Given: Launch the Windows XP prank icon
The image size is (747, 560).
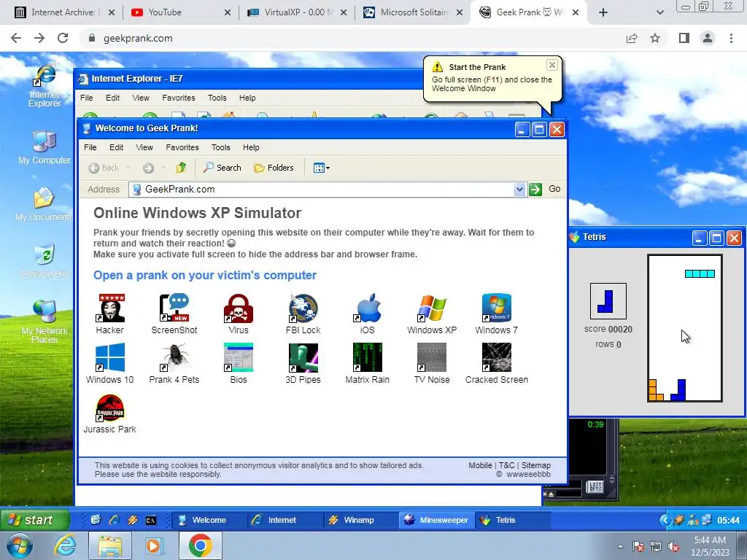Looking at the screenshot, I should tap(432, 308).
